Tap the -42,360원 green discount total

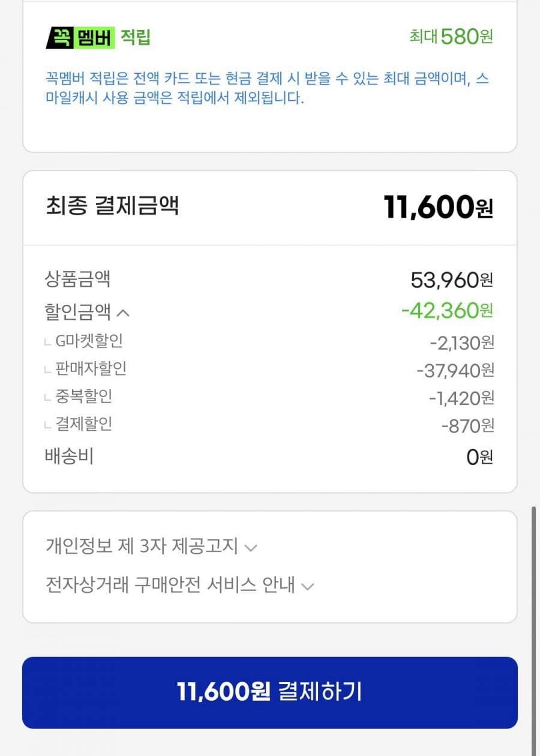pos(448,311)
